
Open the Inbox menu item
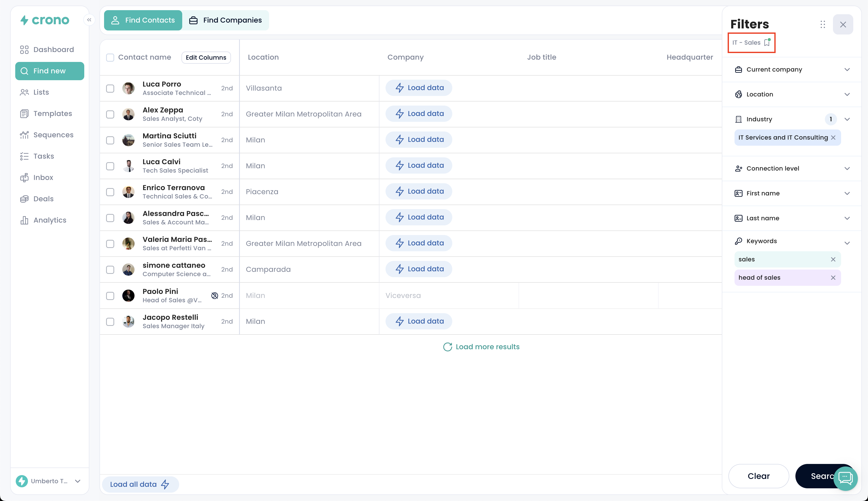point(43,178)
